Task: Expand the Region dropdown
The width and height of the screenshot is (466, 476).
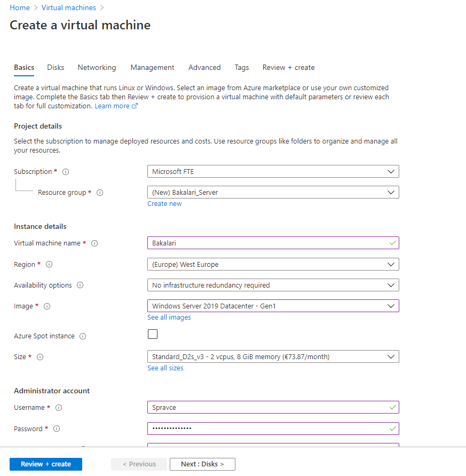Action: point(273,264)
